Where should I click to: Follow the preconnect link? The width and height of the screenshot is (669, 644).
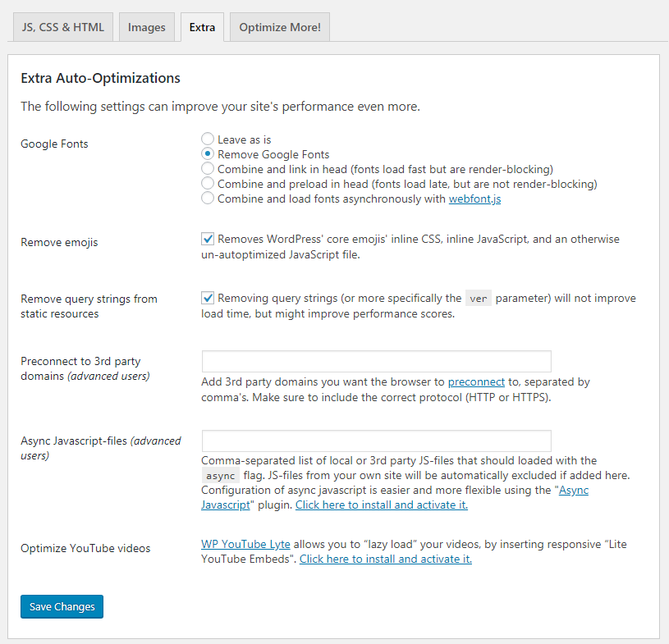[475, 382]
